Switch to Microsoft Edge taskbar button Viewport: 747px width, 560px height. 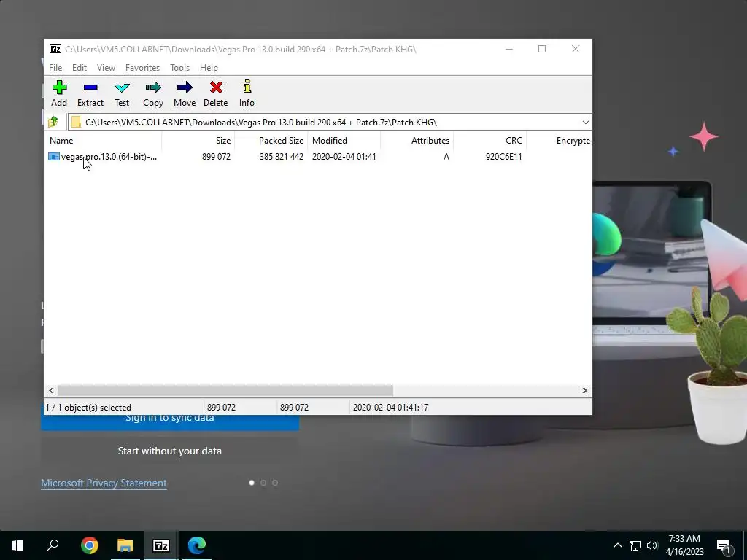click(197, 545)
